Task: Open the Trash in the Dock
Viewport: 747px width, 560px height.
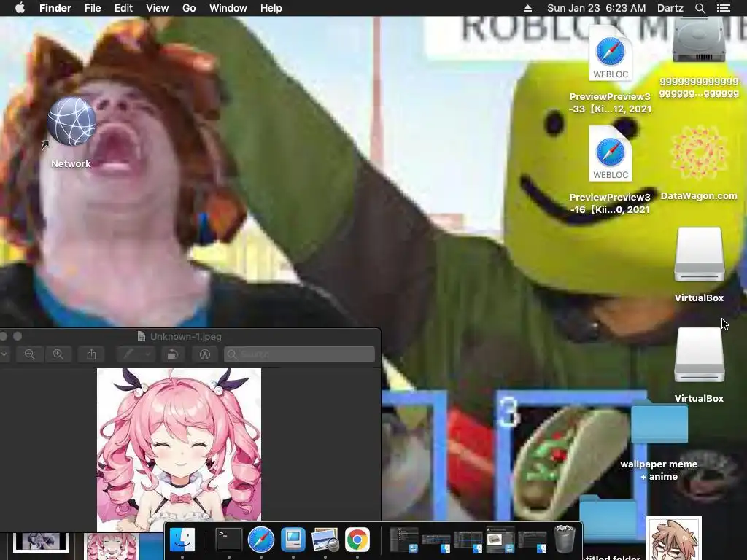Action: pos(565,539)
